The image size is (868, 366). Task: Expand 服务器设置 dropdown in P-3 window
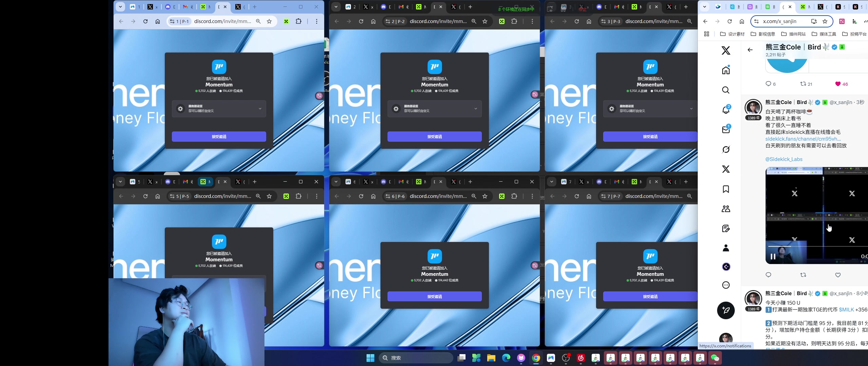coord(650,109)
